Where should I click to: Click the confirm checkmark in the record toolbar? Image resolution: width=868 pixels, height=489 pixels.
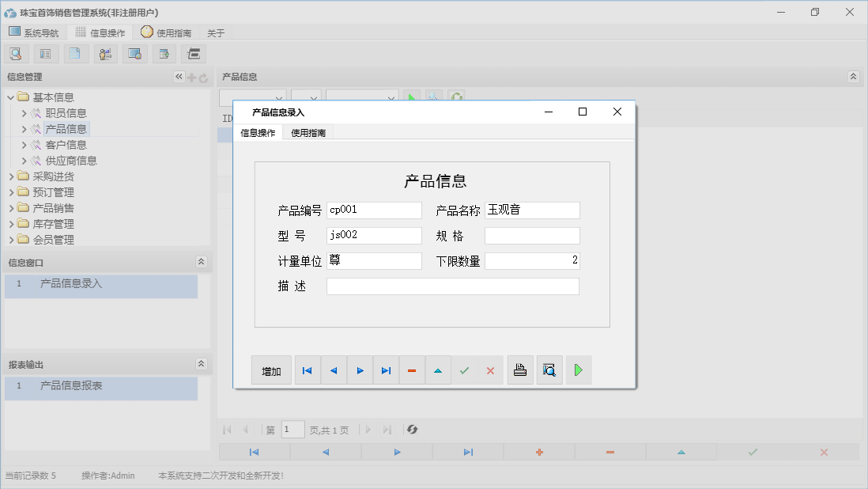[x=464, y=370]
